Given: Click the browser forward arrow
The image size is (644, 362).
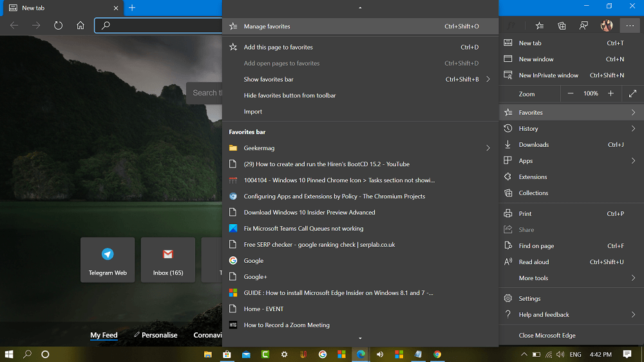Looking at the screenshot, I should pyautogui.click(x=36, y=26).
